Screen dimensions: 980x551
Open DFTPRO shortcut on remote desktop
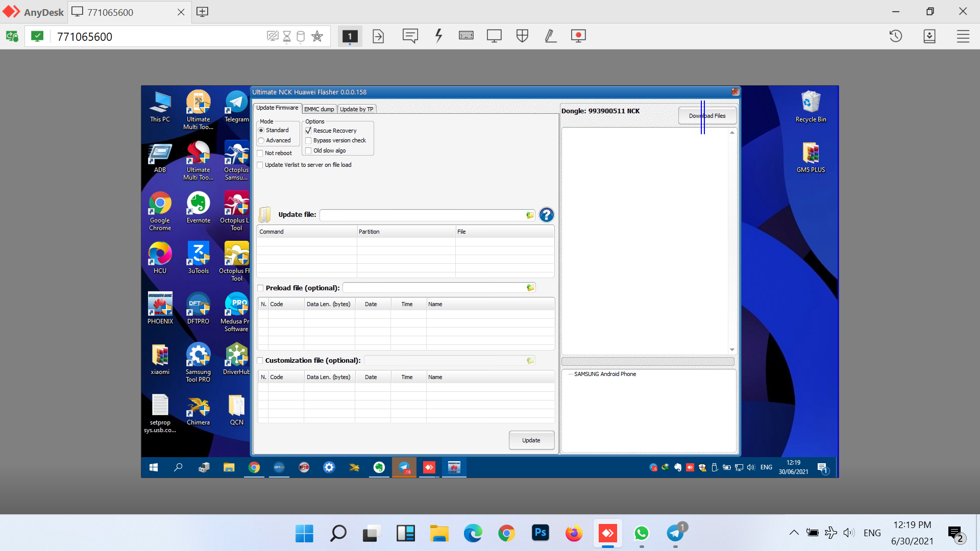pos(198,309)
